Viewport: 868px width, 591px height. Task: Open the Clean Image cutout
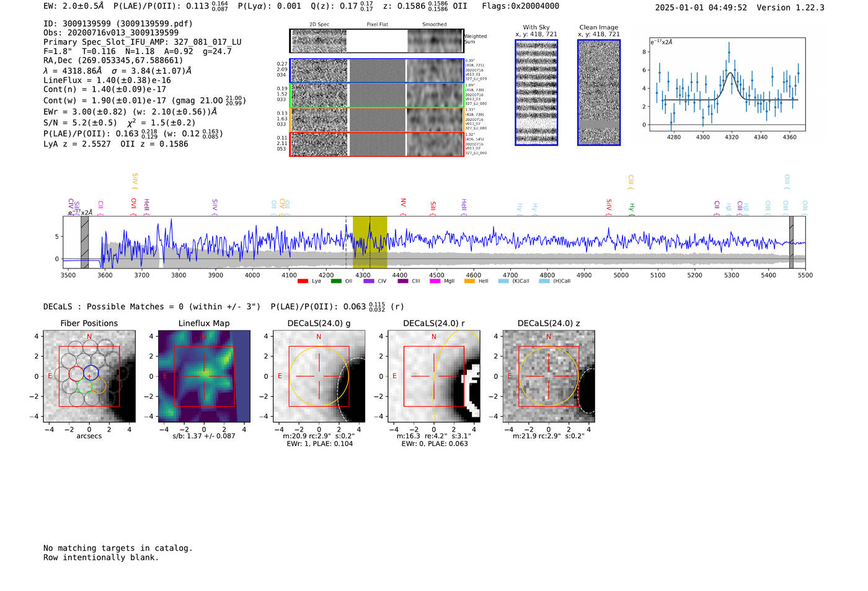tap(599, 92)
